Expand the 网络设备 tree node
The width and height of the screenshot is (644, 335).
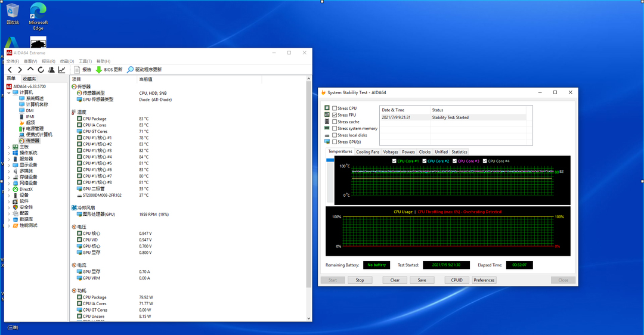click(9, 183)
